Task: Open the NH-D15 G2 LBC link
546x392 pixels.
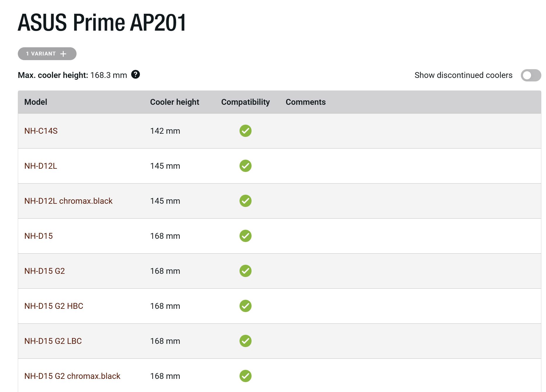Action: click(x=53, y=341)
